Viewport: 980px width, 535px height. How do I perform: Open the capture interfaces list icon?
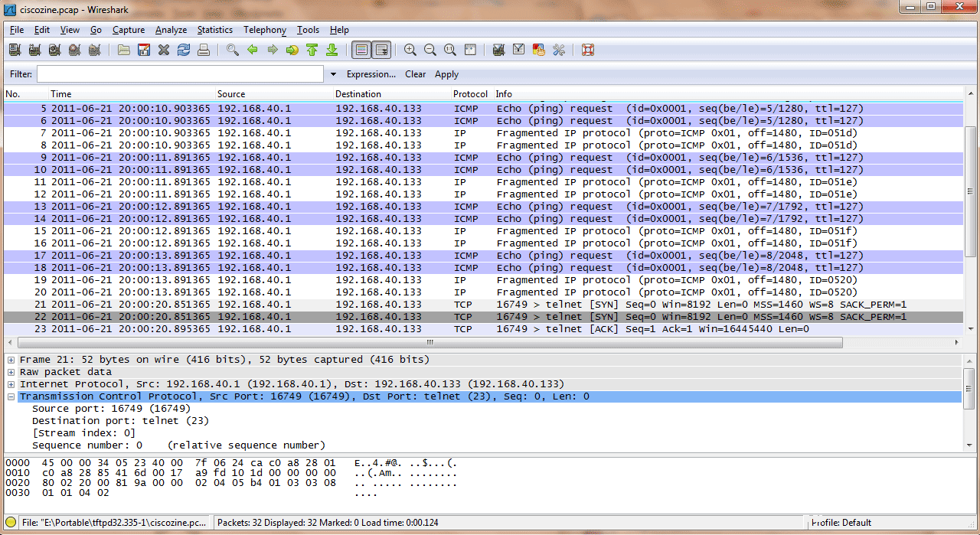coord(15,50)
